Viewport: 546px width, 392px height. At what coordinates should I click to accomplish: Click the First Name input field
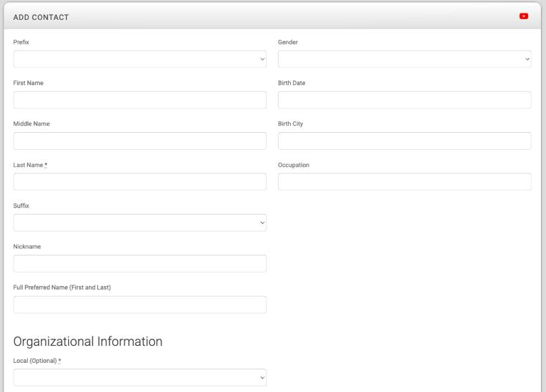139,100
